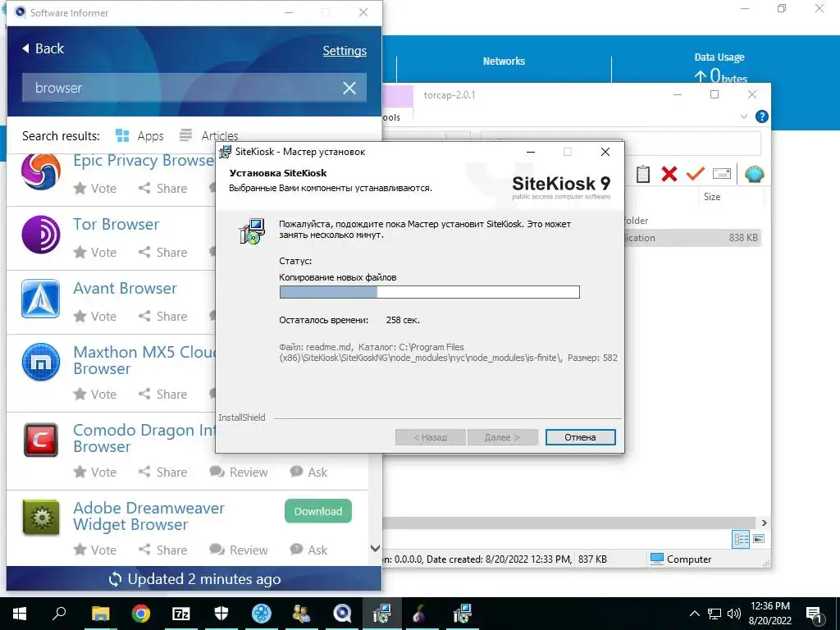This screenshot has width=840, height=630.
Task: Vote for Epic Privacy Browser
Action: click(x=95, y=189)
